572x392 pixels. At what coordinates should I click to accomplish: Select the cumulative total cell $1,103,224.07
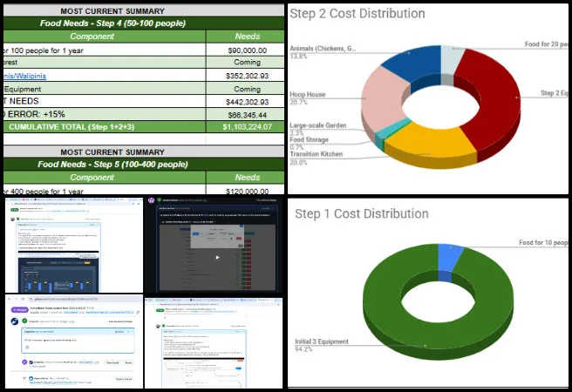[x=248, y=127]
